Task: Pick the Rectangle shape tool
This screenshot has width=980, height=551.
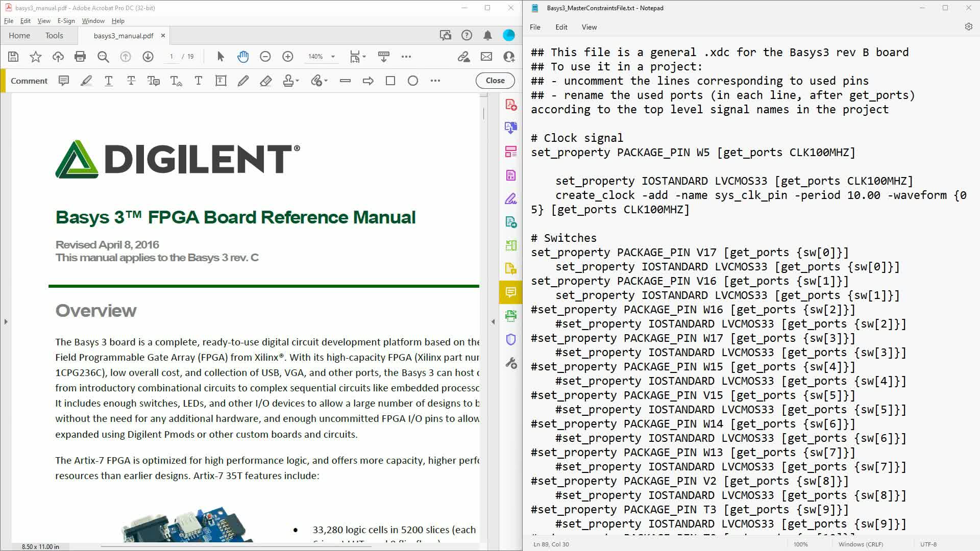Action: [390, 81]
